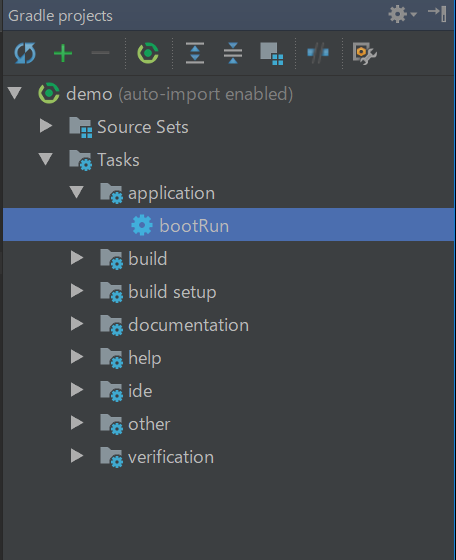Collapse the demo project node
Image resolution: width=456 pixels, height=560 pixels.
click(x=15, y=93)
